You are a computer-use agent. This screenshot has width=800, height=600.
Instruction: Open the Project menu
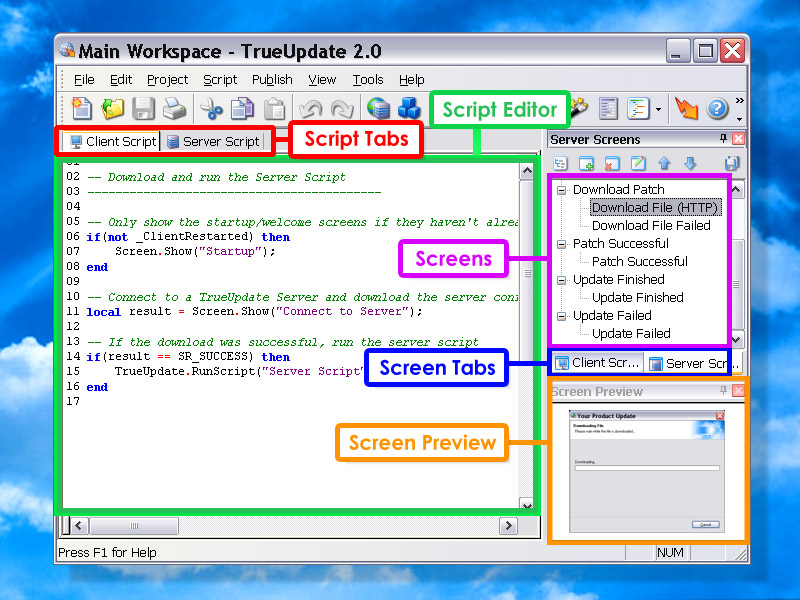pos(167,80)
